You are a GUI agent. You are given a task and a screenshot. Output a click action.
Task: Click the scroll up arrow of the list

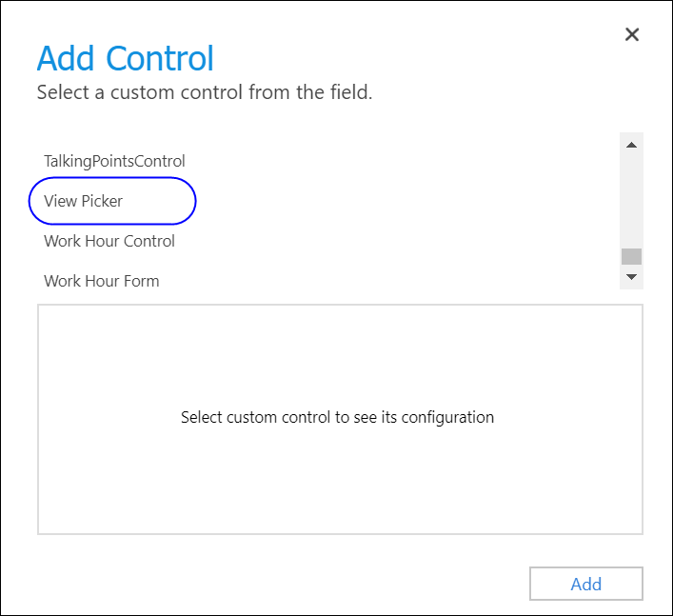[x=631, y=145]
